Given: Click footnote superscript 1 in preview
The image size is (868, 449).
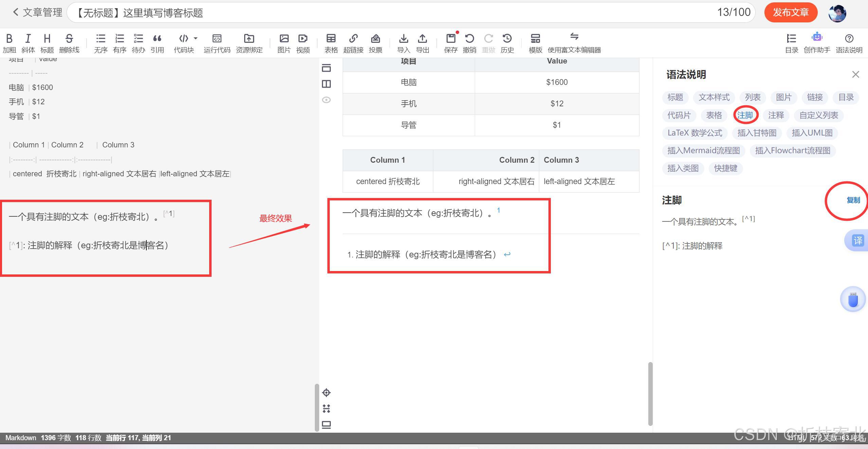Looking at the screenshot, I should point(499,210).
